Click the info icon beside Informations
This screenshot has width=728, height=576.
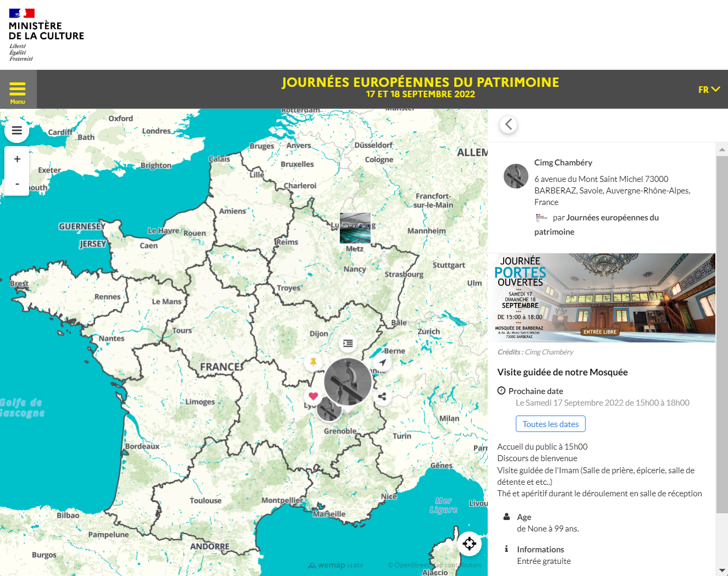(x=506, y=549)
